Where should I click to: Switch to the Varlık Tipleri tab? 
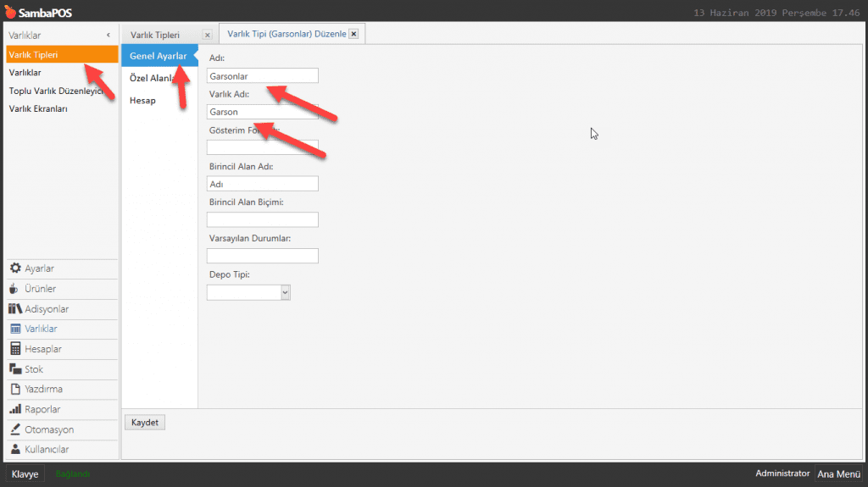tap(155, 35)
